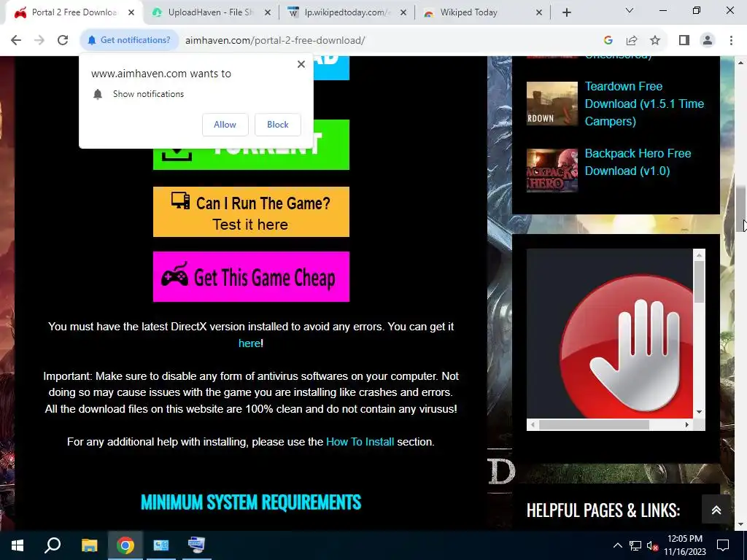The height and width of the screenshot is (560, 747).
Task: Block notifications from aimhaven.com
Action: point(278,125)
